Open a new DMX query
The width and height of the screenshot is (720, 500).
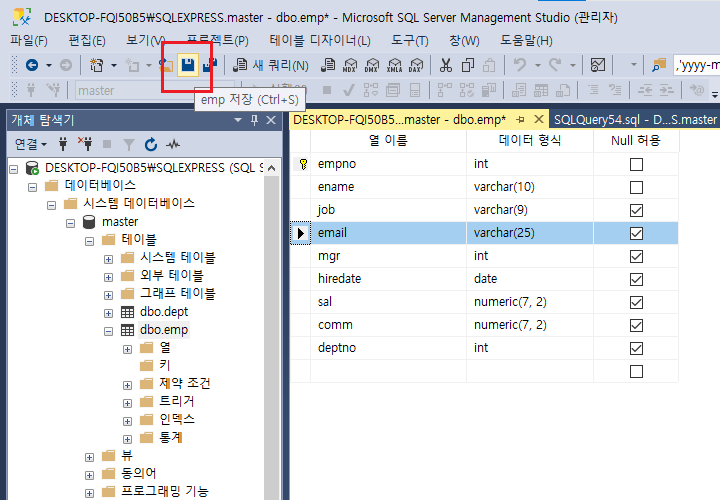pyautogui.click(x=372, y=65)
